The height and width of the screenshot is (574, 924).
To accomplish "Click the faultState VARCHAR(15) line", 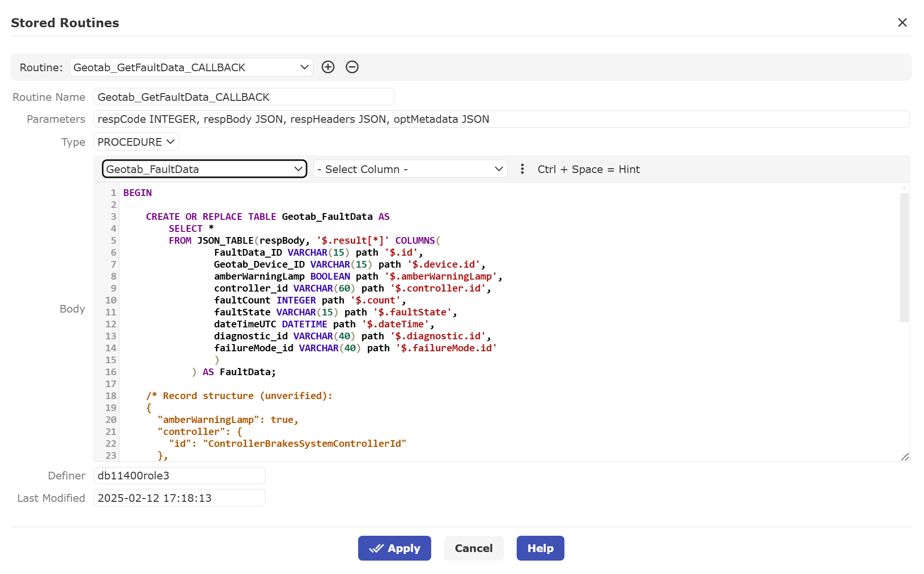I will click(336, 312).
